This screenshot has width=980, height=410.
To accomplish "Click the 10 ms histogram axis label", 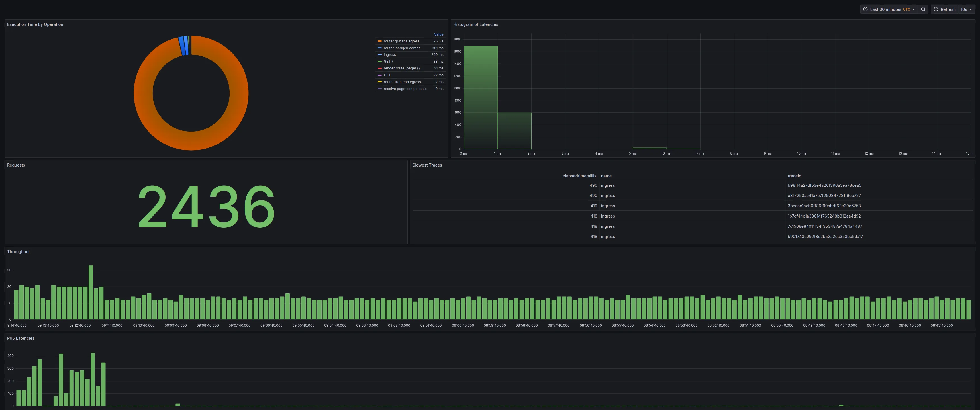I will tap(801, 153).
